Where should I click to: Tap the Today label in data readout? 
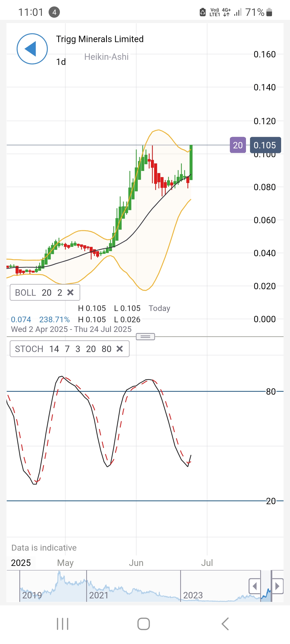click(x=160, y=308)
